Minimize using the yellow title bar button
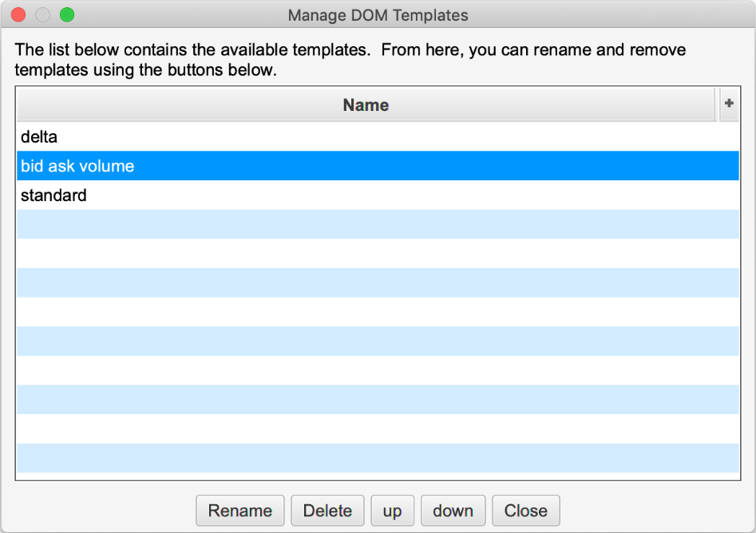 click(x=43, y=14)
